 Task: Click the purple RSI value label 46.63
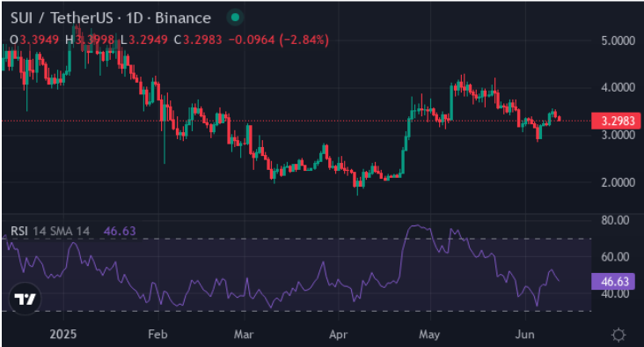pyautogui.click(x=613, y=282)
